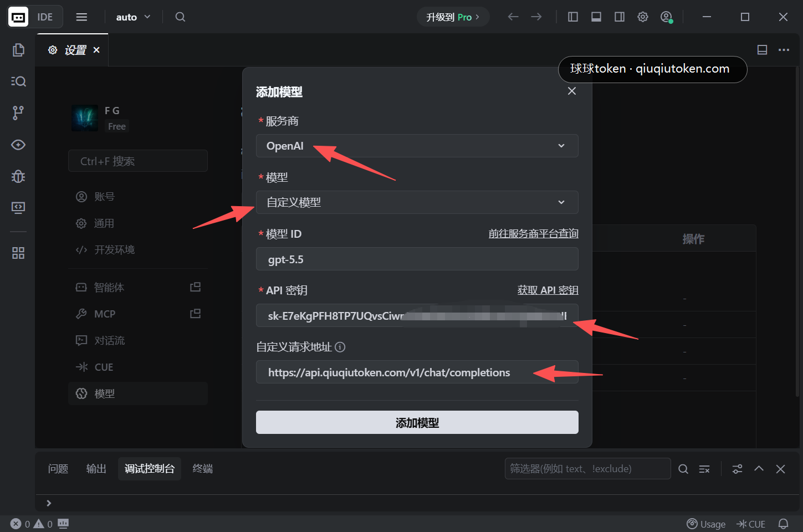The image size is (803, 532).
Task: Switch to the 调试控制台 panel tab
Action: (x=150, y=469)
